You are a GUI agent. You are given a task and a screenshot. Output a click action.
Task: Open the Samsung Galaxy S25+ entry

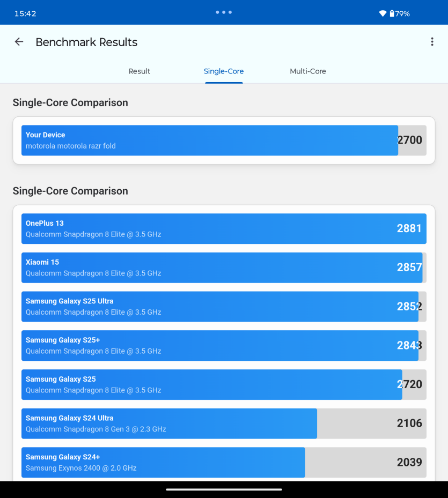pos(224,346)
